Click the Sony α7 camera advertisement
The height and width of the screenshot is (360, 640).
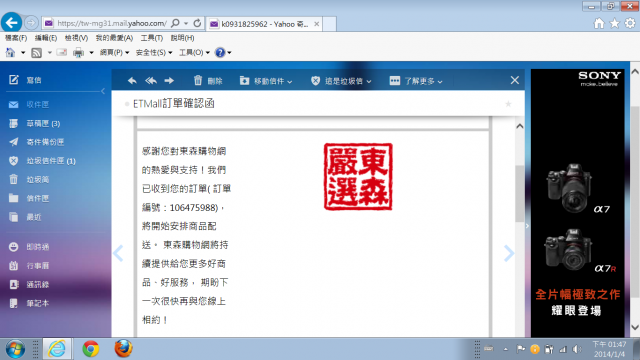(x=578, y=203)
